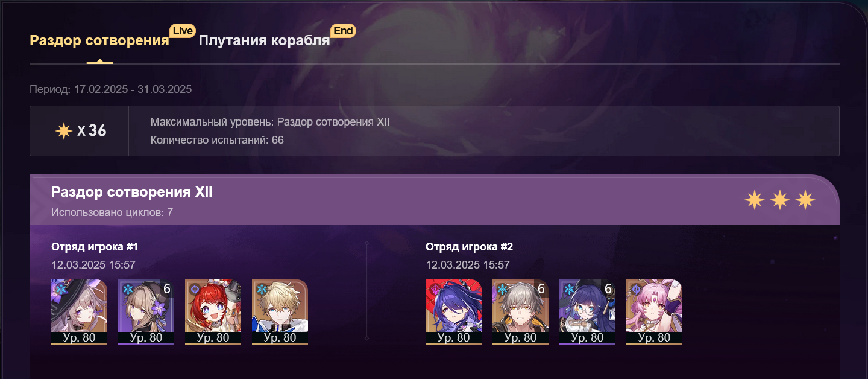Click the Отряд игрока #2 heading
Screen dimensions: 868x379
tap(469, 247)
